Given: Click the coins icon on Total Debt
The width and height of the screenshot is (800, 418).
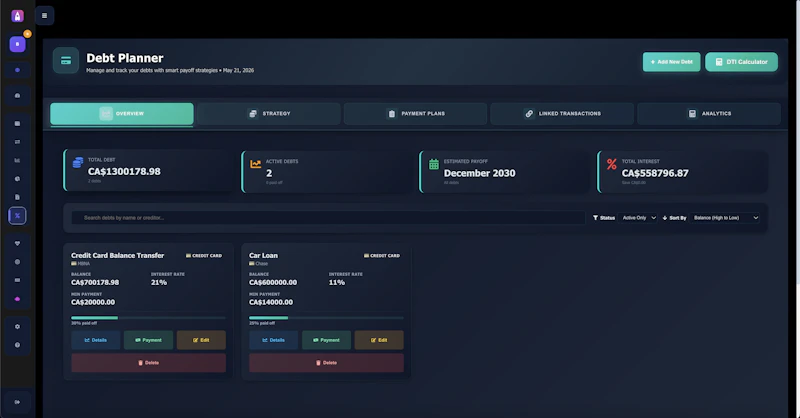Looking at the screenshot, I should (x=78, y=163).
